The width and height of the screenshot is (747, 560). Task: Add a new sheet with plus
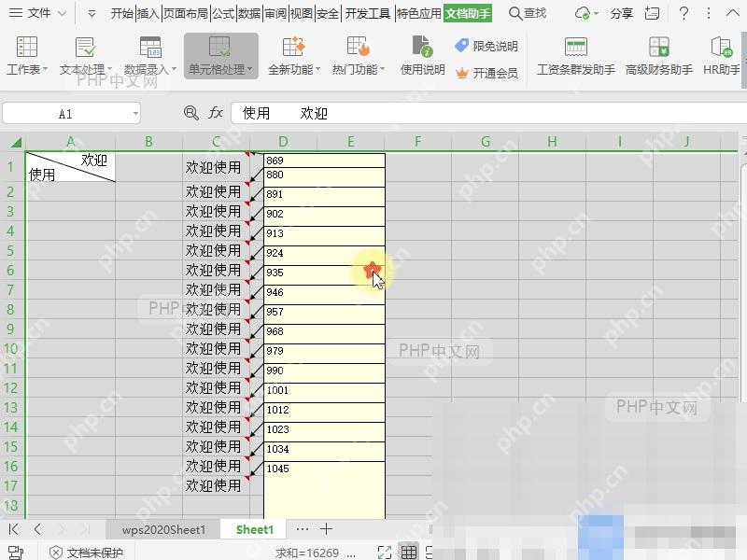coord(326,529)
